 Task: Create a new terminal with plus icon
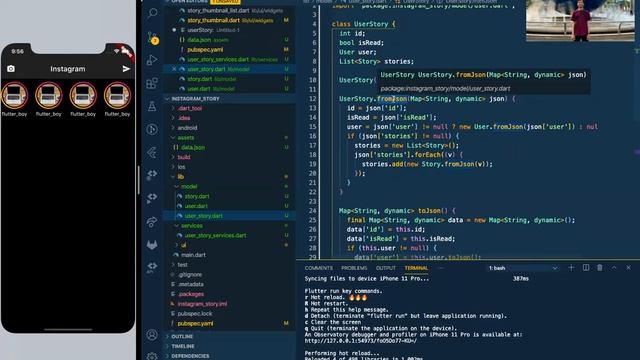[x=571, y=268]
